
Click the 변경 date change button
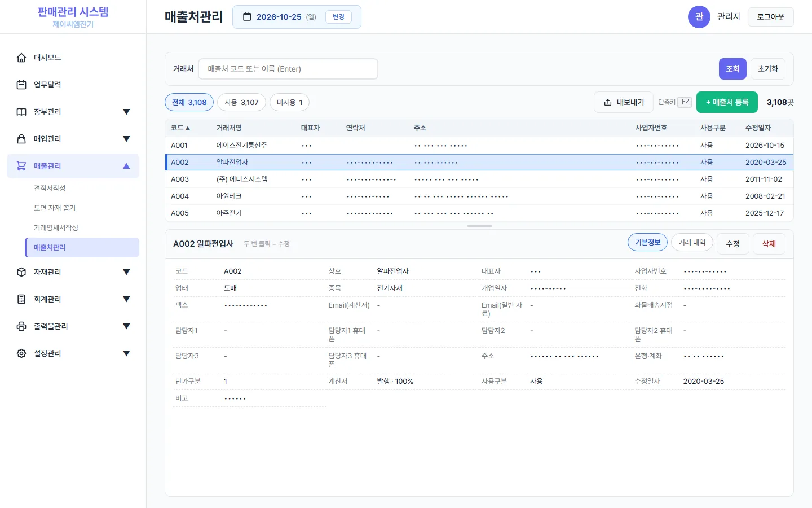[338, 17]
